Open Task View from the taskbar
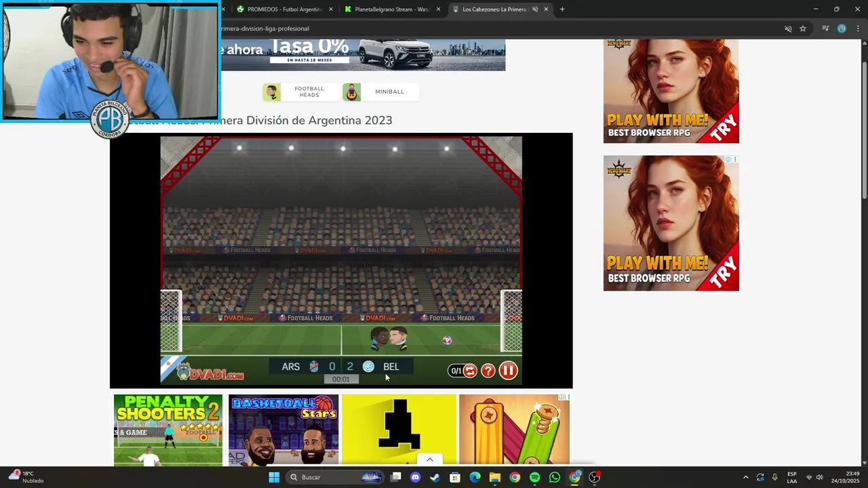 pos(396,477)
